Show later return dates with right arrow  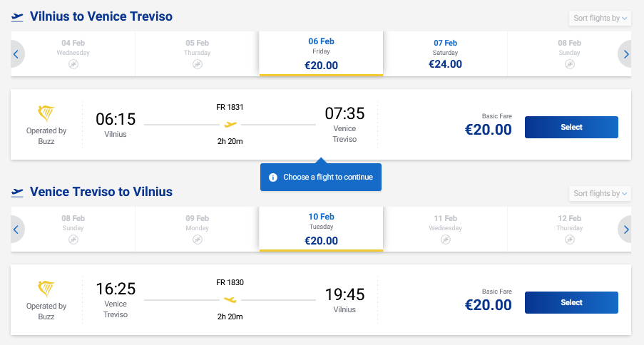[x=626, y=229]
